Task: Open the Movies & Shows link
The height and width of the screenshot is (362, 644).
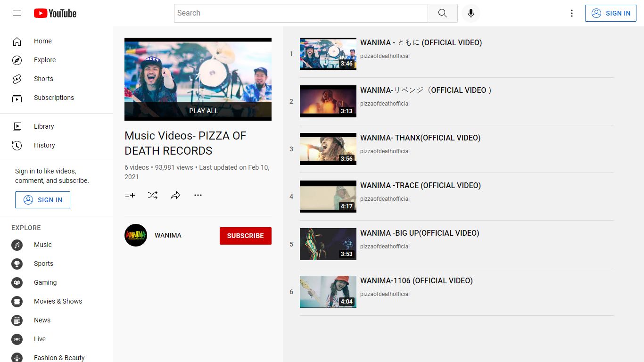Action: pyautogui.click(x=57, y=301)
